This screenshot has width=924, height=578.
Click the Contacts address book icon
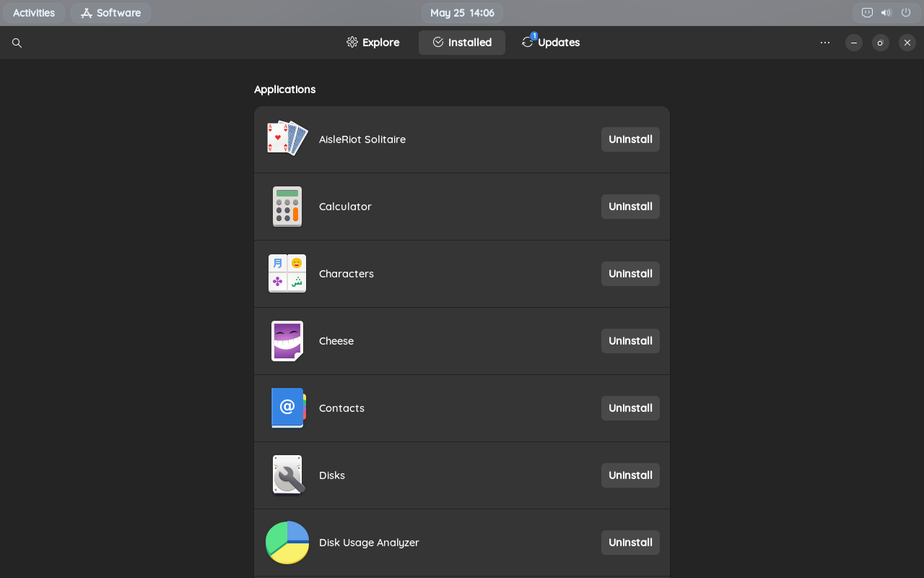(288, 408)
